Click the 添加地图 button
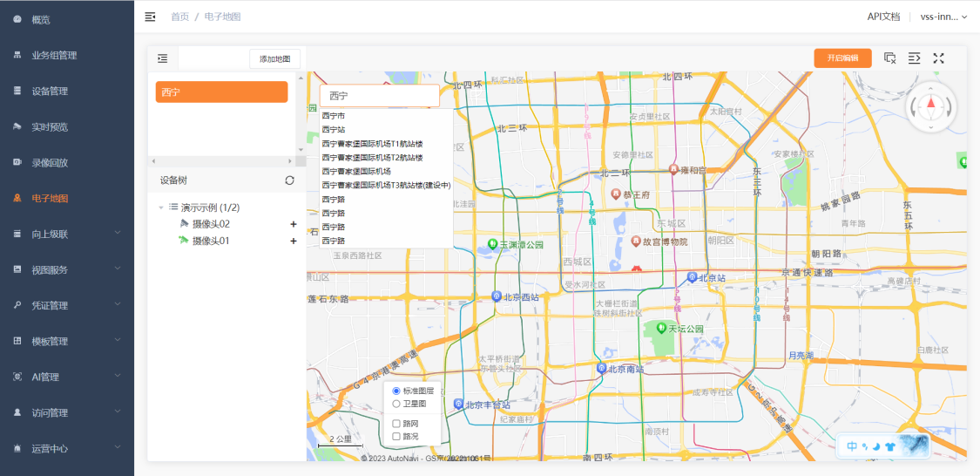980x476 pixels. tap(275, 58)
